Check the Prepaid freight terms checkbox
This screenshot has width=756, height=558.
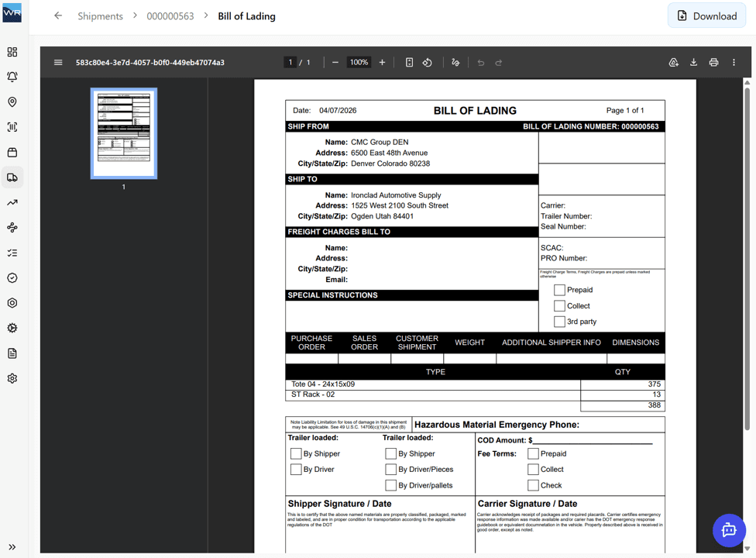[559, 289]
